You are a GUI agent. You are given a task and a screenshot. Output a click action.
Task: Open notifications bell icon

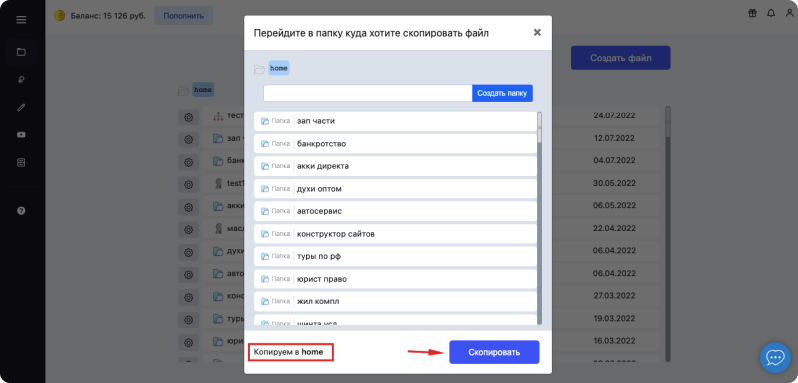click(772, 13)
